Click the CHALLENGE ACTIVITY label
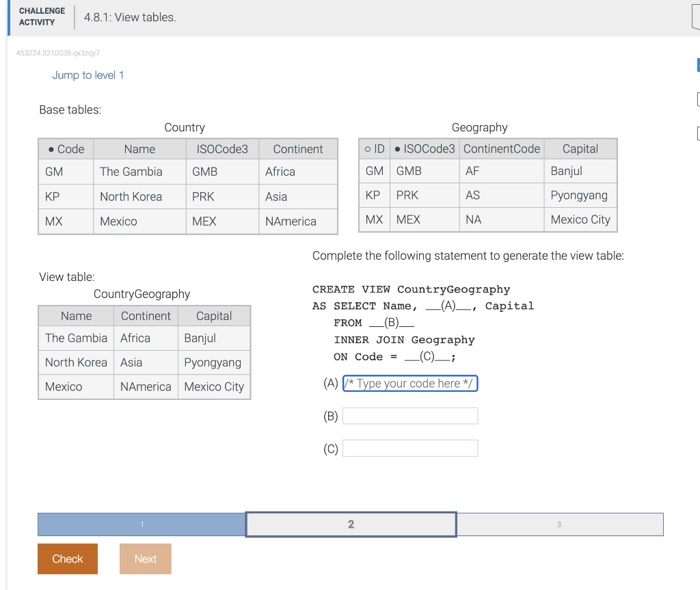Image resolution: width=700 pixels, height=590 pixels. tap(42, 16)
